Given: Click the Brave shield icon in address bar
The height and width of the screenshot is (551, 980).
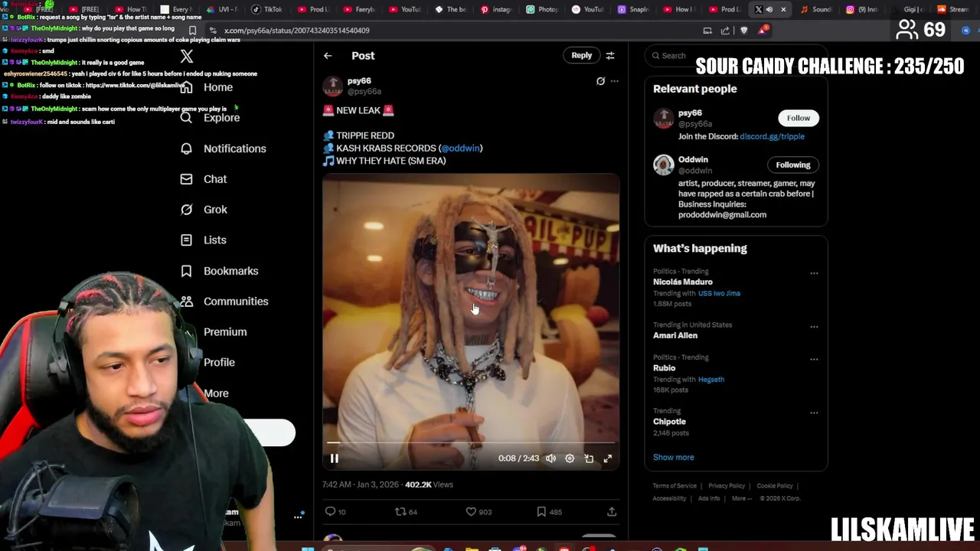Looking at the screenshot, I should [x=743, y=31].
